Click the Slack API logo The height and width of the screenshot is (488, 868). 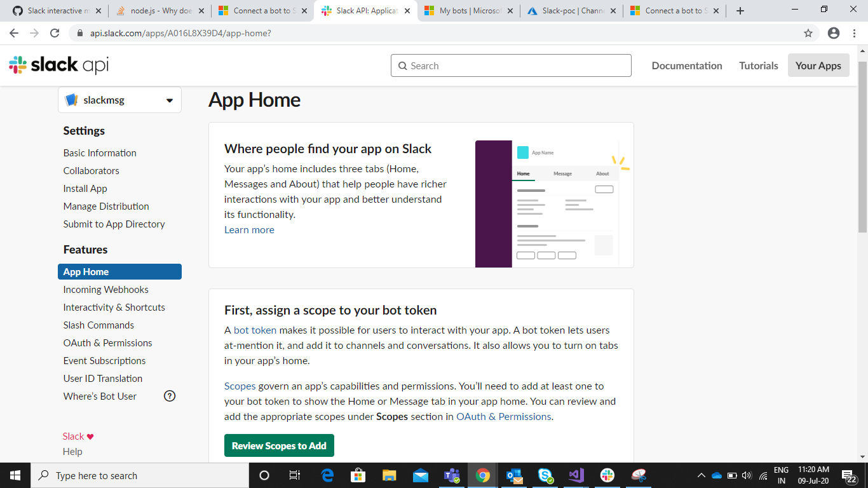click(x=57, y=64)
